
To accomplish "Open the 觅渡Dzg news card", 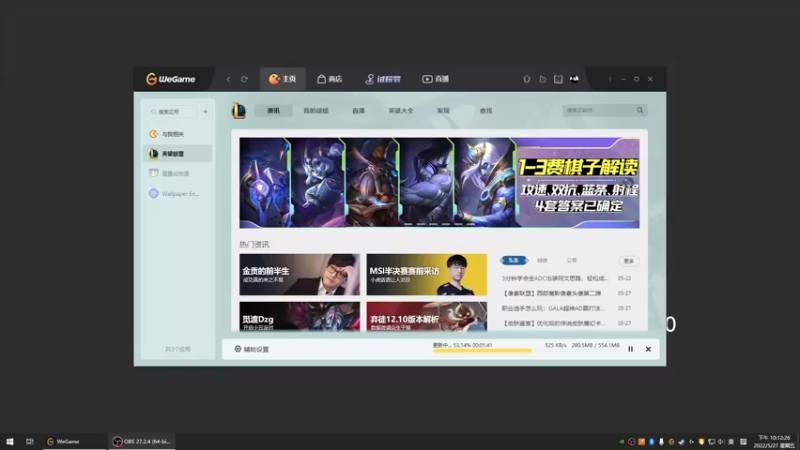I will click(x=299, y=316).
